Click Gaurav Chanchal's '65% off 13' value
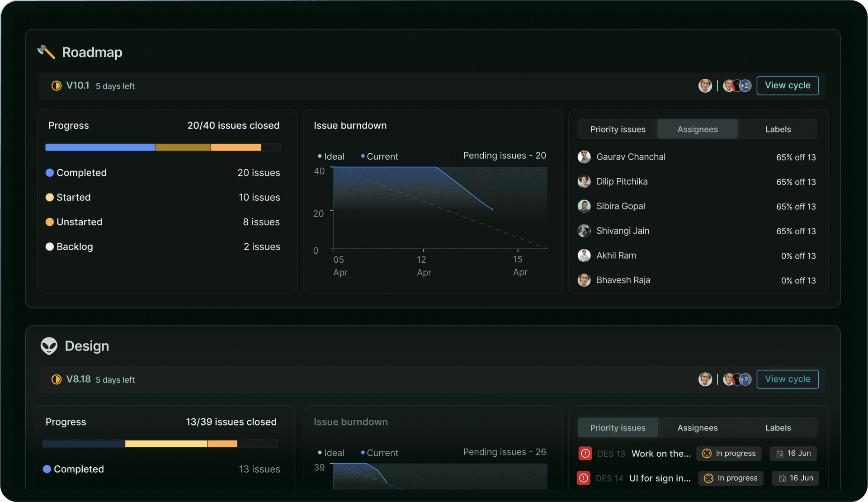 (796, 157)
